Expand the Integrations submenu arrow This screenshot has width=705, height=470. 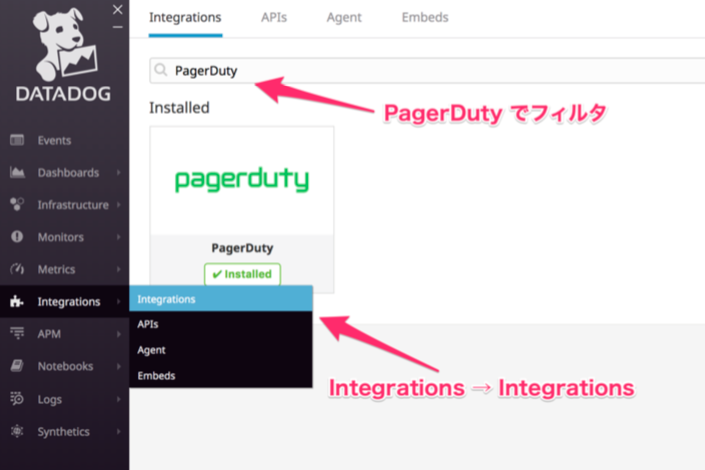(x=119, y=301)
